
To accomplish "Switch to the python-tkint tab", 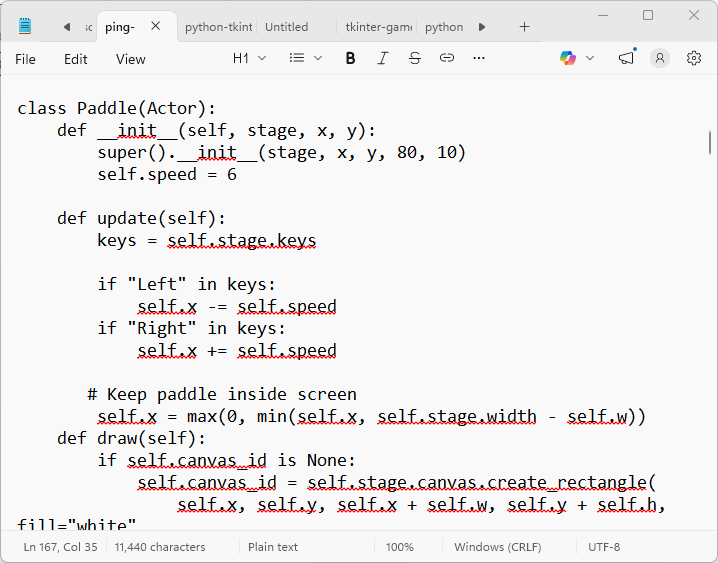I will tap(218, 27).
